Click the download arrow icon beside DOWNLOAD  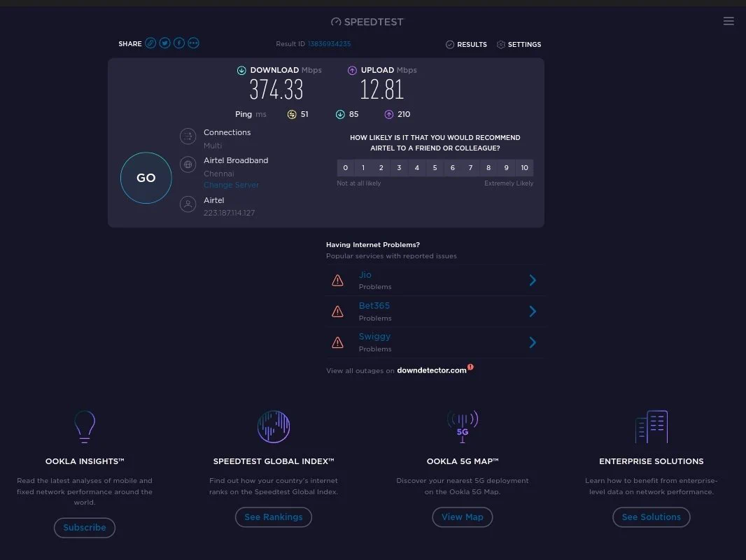(241, 71)
